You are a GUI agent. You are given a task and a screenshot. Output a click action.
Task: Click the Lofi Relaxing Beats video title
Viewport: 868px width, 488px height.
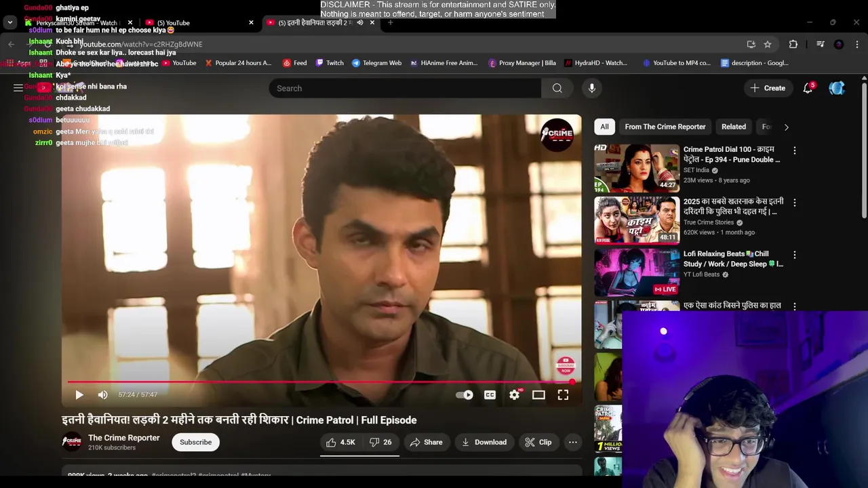(733, 259)
